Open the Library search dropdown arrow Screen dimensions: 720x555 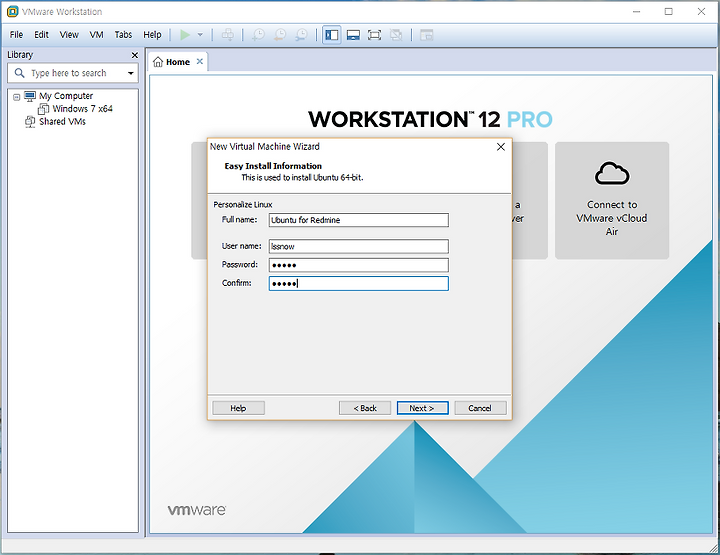(131, 73)
